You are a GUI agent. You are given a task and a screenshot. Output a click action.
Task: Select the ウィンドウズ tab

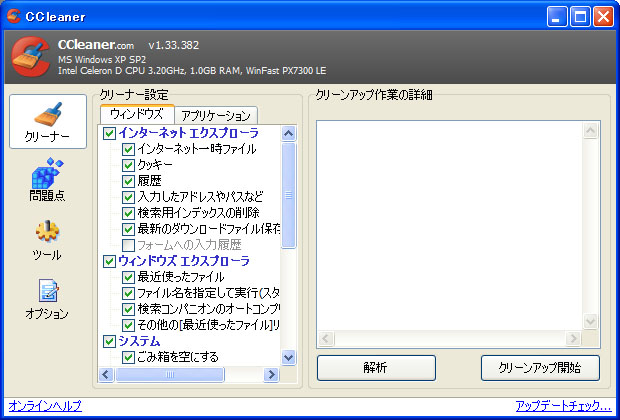click(x=137, y=114)
